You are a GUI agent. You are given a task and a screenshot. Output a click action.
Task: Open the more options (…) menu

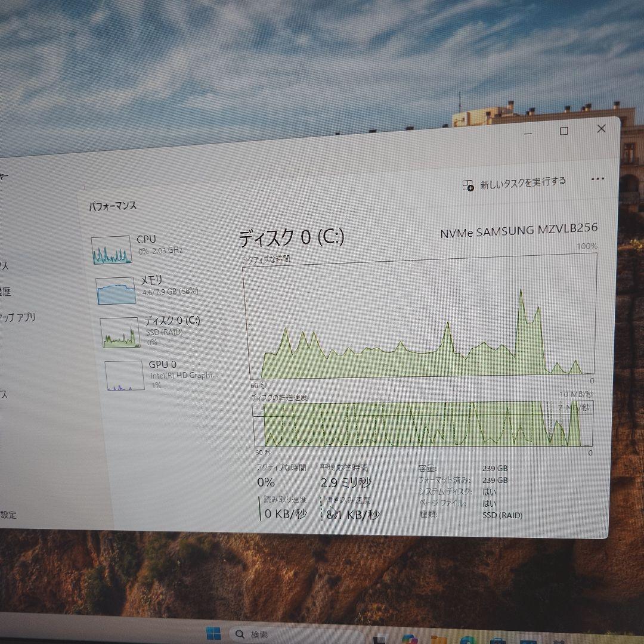[598, 178]
